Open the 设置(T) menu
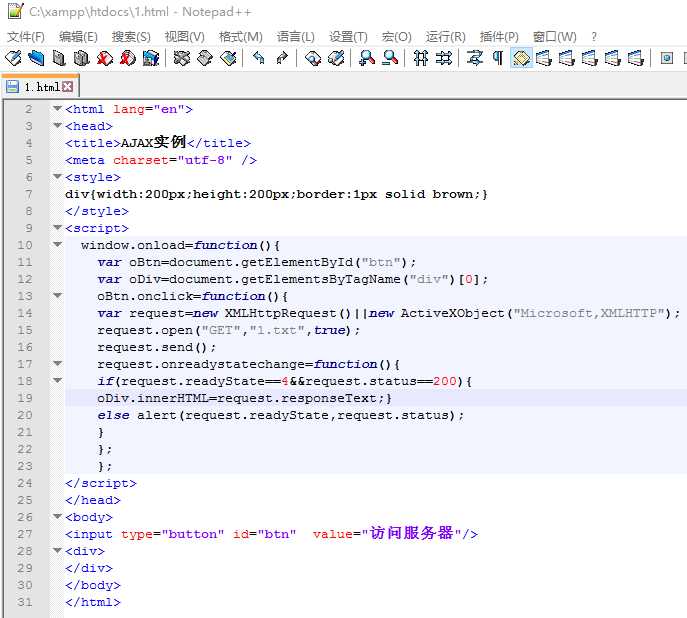 click(x=348, y=37)
